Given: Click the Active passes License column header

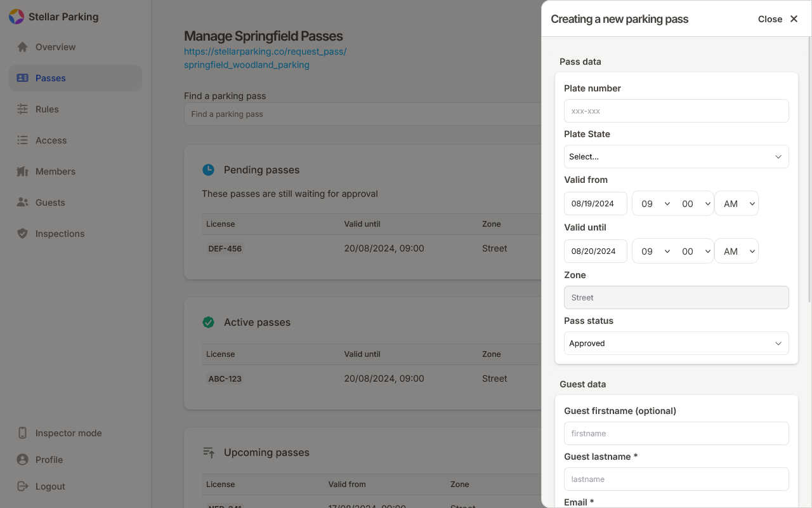Looking at the screenshot, I should coord(220,354).
